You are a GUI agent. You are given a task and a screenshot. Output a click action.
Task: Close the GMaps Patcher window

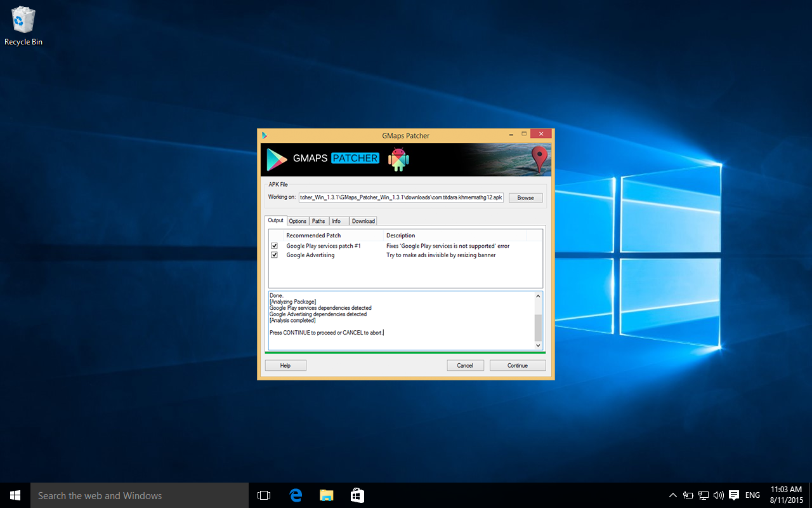click(x=541, y=134)
